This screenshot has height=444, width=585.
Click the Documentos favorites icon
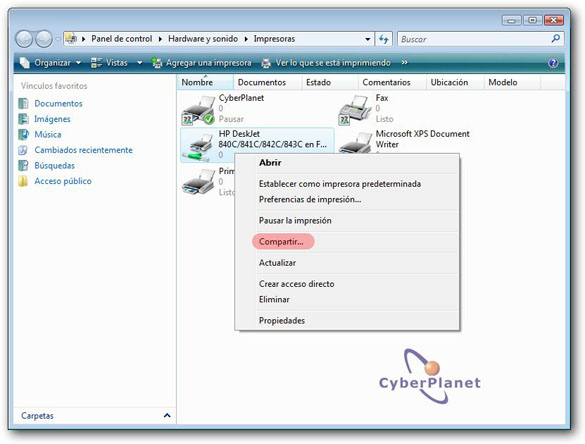click(x=23, y=103)
